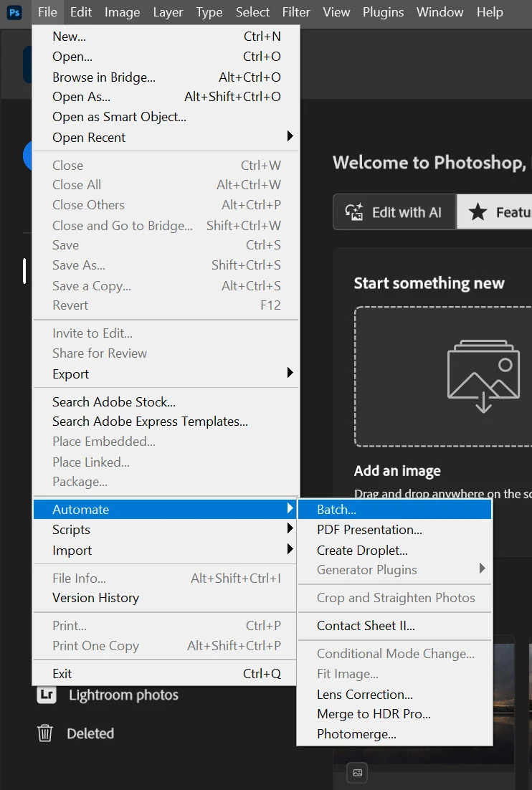Open the Window menu

(440, 12)
